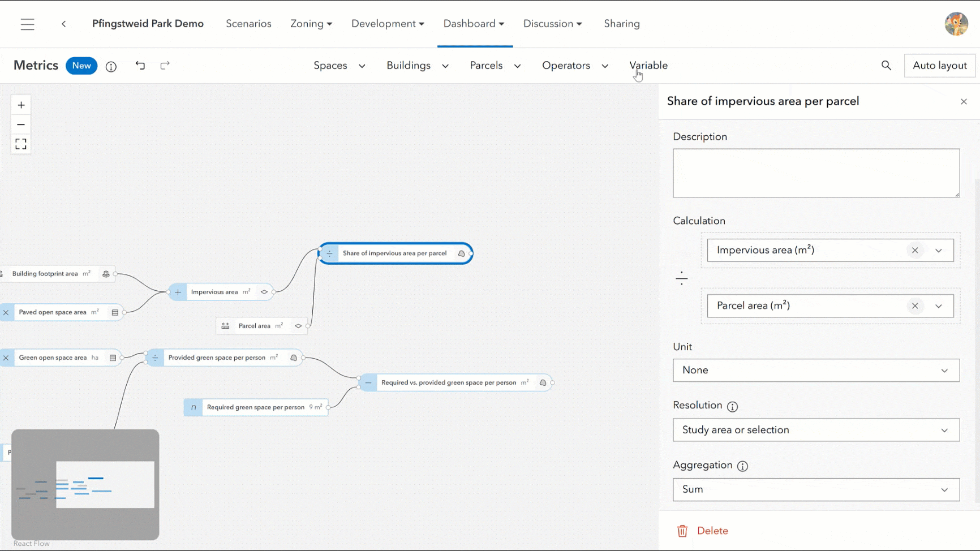Screen dimensions: 980x551
Task: Click the Resolution info icon
Action: click(x=732, y=407)
